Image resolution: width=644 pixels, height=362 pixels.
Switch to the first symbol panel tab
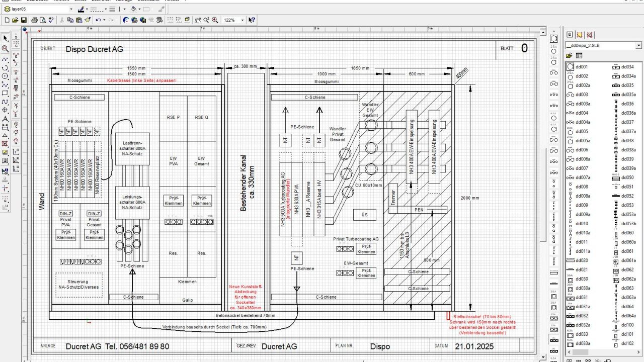coord(570,35)
